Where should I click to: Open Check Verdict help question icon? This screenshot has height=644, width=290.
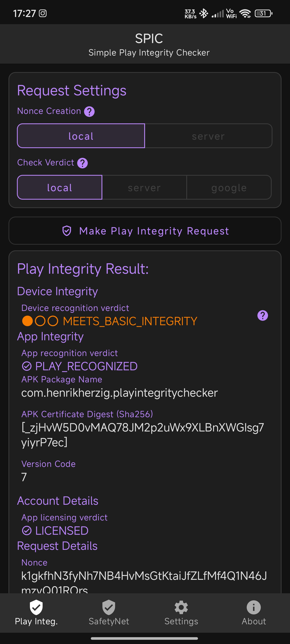click(82, 163)
